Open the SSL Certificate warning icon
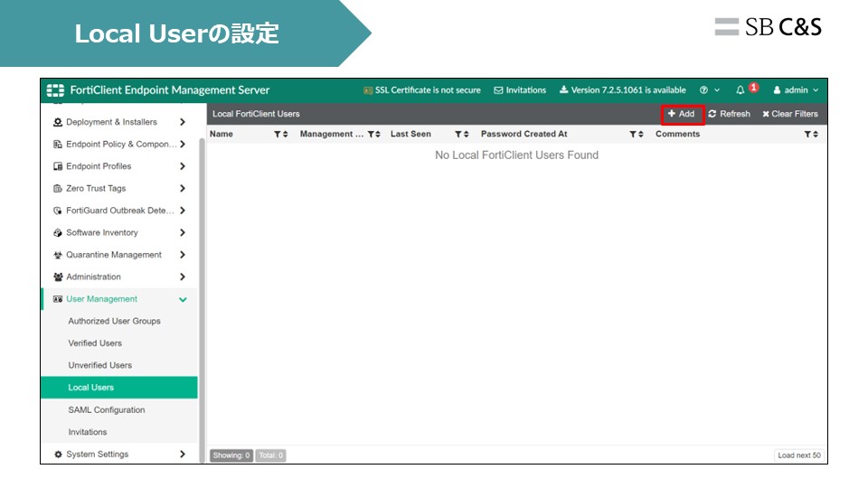868x488 pixels. point(368,90)
